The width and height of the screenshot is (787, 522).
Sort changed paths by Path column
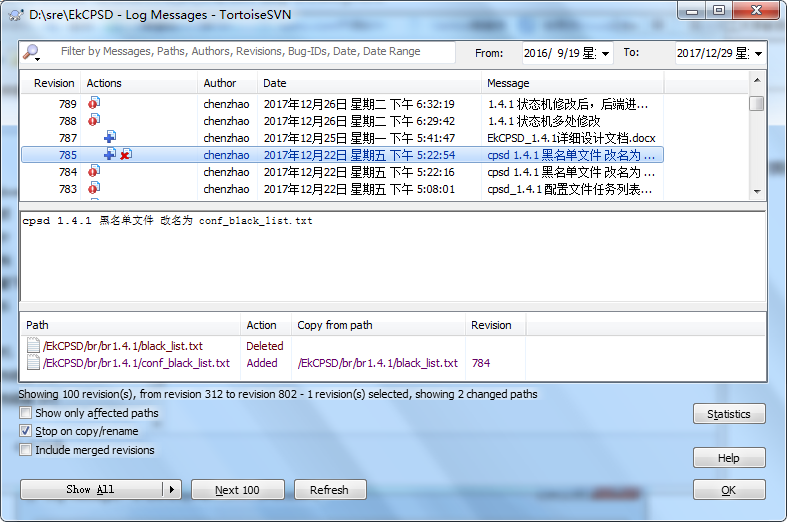coord(130,325)
